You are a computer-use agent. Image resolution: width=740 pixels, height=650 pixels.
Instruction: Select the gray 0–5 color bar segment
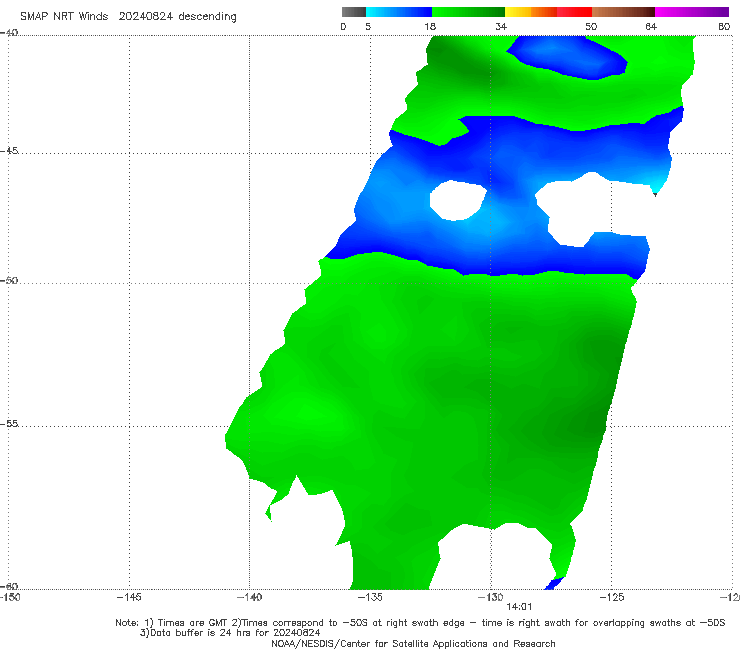pyautogui.click(x=354, y=12)
